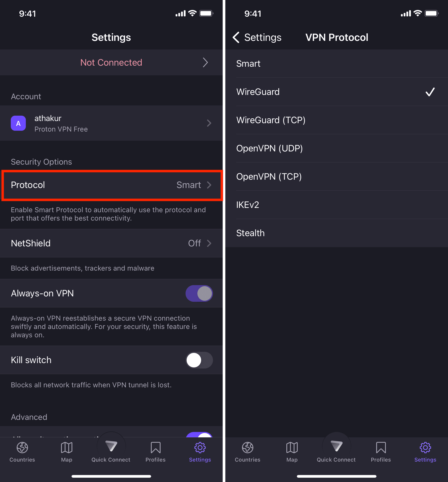
Task: Enable the Kill switch toggle
Action: [x=199, y=360]
